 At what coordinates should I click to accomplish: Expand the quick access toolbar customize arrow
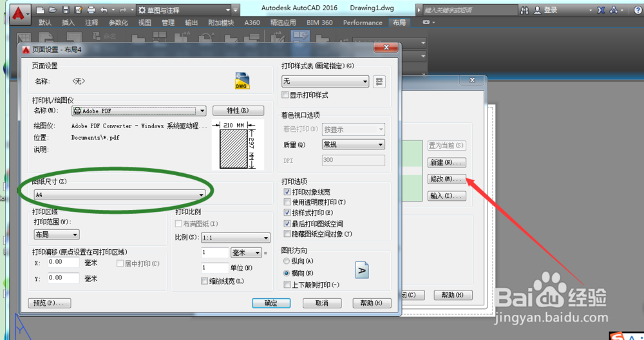(x=235, y=10)
